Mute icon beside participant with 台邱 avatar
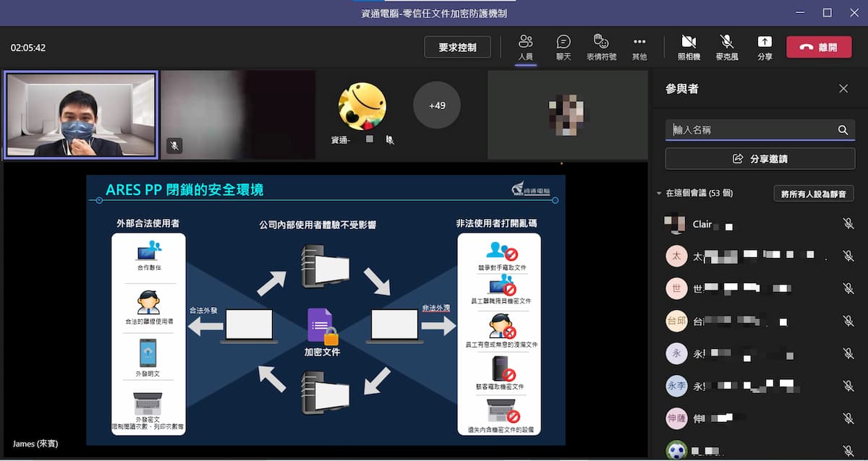Screen dimensions: 868x461 coord(848,321)
